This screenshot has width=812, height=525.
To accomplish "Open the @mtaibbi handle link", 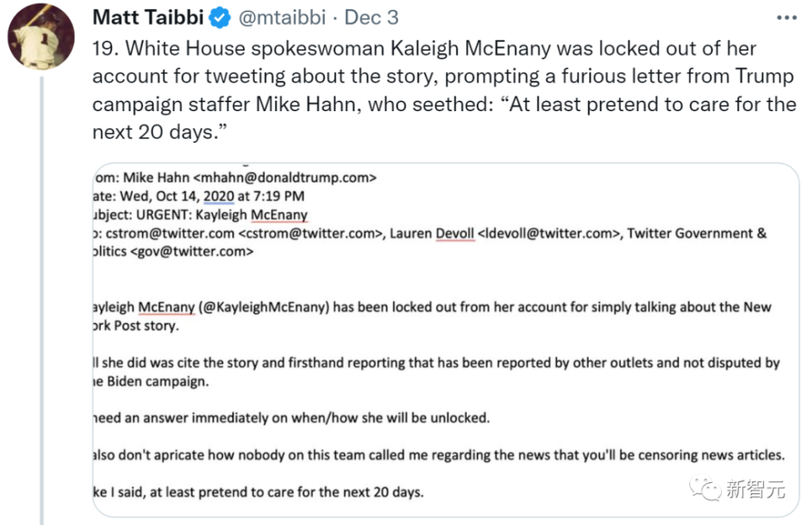I will click(283, 18).
